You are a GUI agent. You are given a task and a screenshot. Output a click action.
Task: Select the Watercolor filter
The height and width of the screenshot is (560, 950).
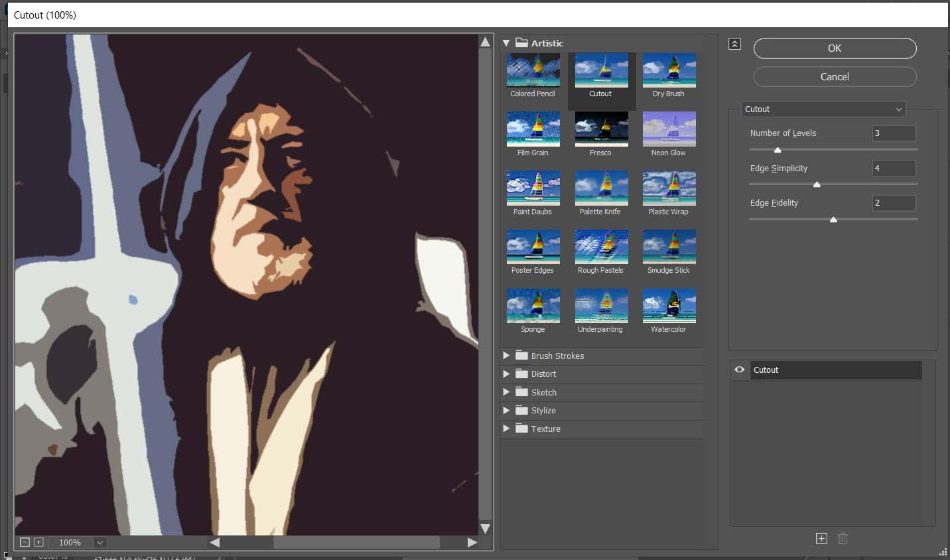668,305
